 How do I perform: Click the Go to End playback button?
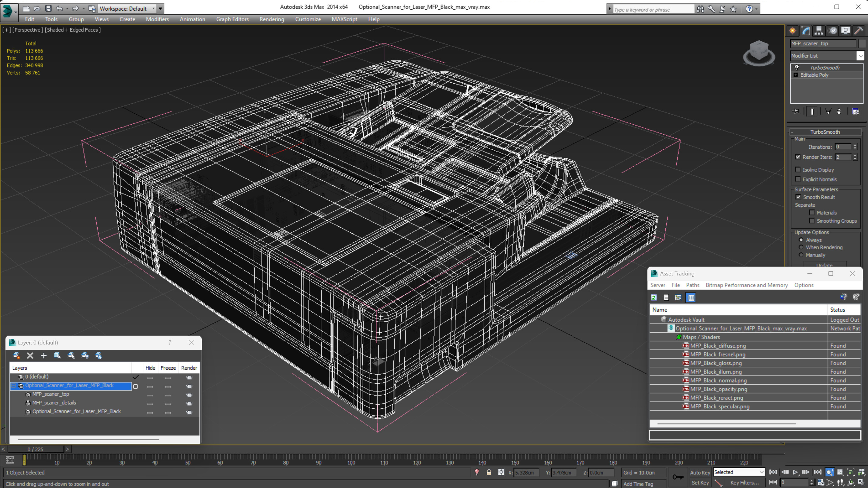click(817, 472)
